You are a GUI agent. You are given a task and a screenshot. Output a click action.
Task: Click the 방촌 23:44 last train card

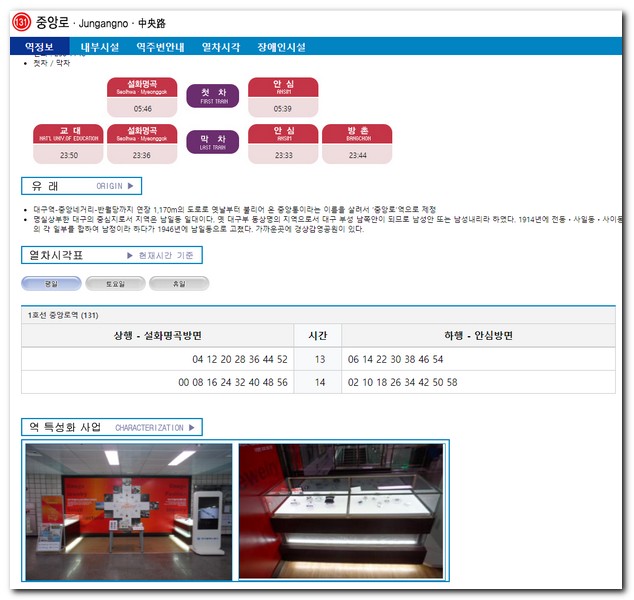click(x=358, y=143)
